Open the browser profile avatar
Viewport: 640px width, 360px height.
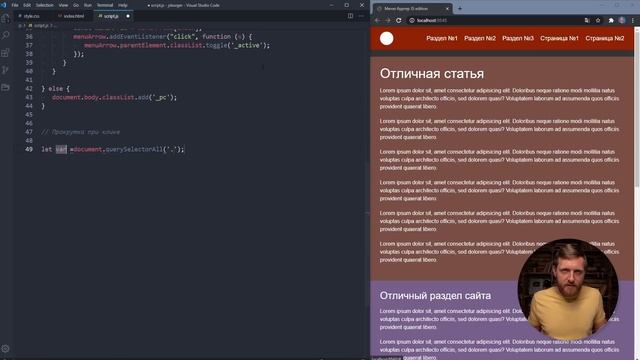(x=622, y=20)
